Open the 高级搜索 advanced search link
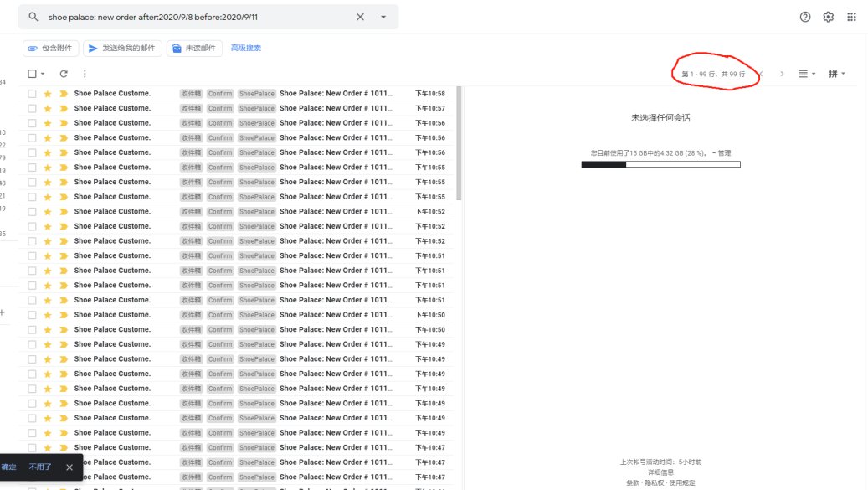This screenshot has height=490, width=868. 246,49
